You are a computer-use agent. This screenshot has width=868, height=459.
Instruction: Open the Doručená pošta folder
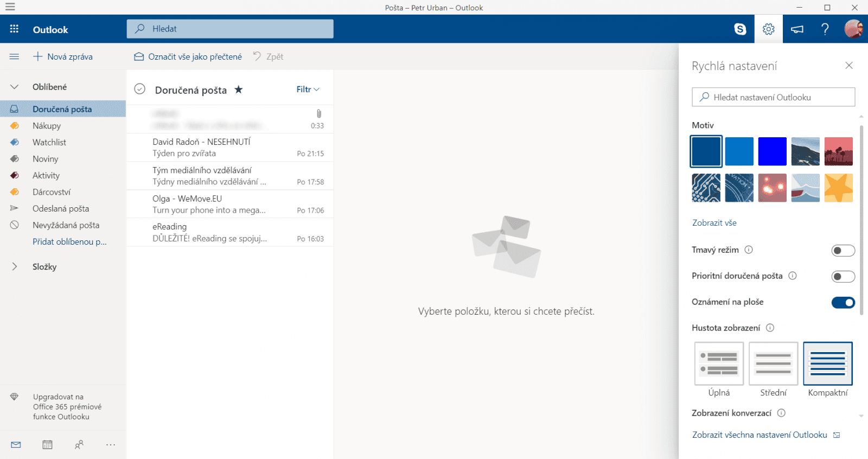(x=63, y=109)
